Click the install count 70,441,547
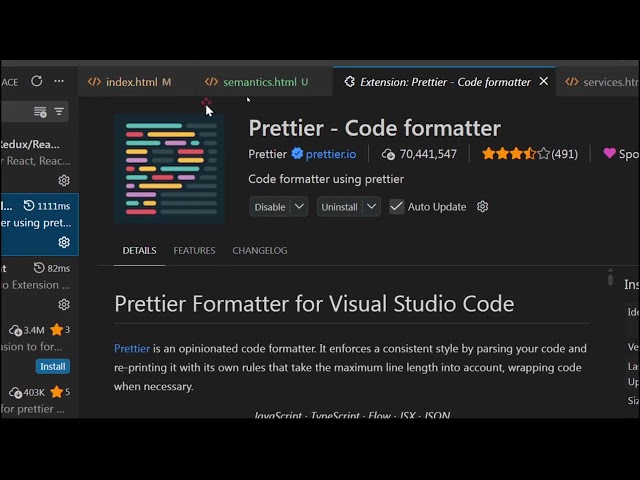640x480 pixels. [x=420, y=154]
